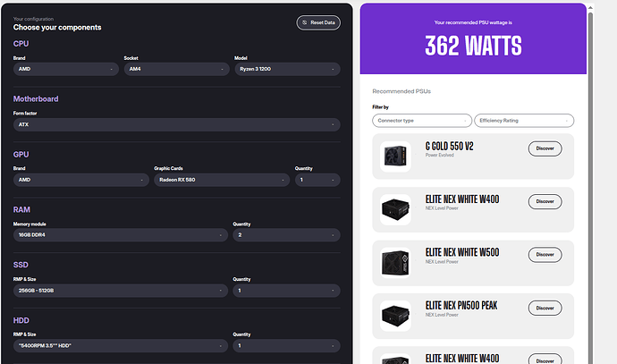Click the SSD section heading

coord(21,265)
